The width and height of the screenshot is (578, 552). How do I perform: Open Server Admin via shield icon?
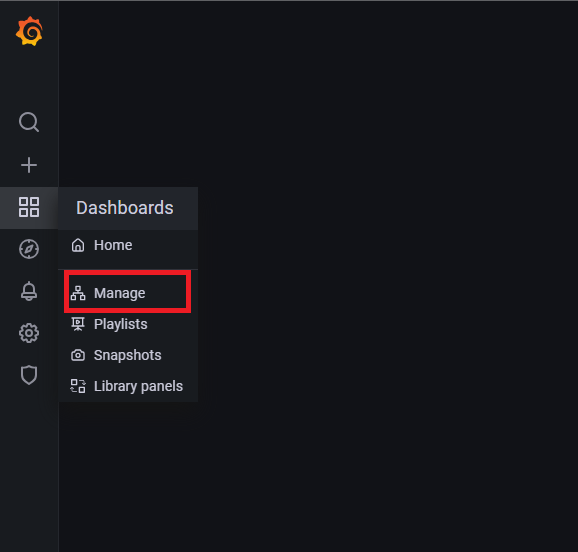click(29, 375)
